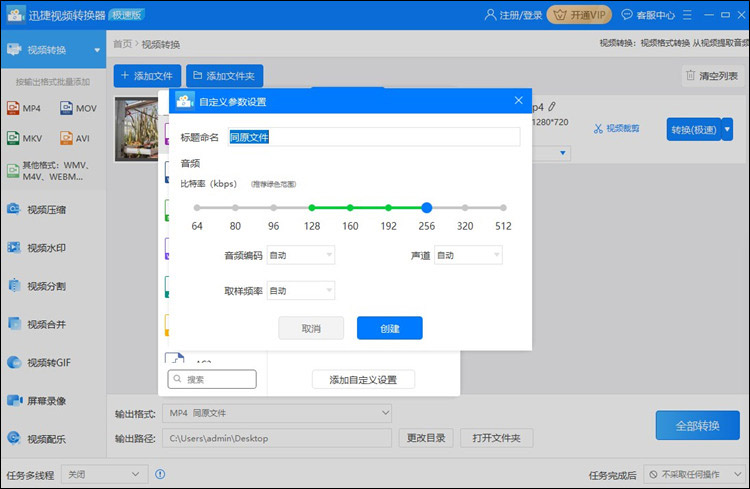Viewport: 750px width, 489px height.
Task: Pick the AVI format icon
Action: 66,138
